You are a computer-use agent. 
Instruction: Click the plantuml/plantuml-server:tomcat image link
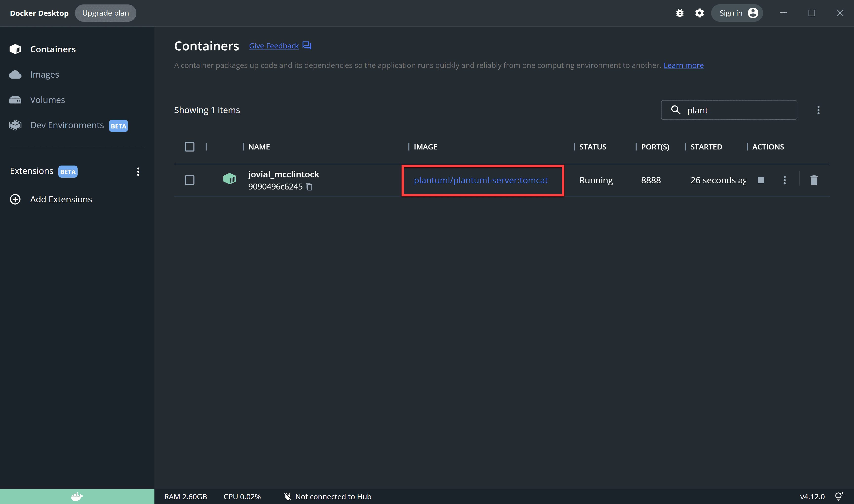(481, 179)
